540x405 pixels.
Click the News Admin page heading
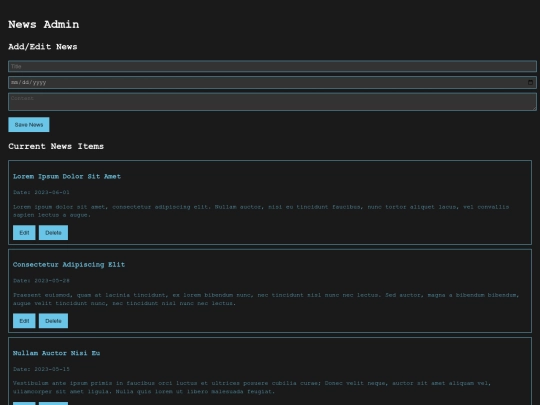tap(44, 24)
